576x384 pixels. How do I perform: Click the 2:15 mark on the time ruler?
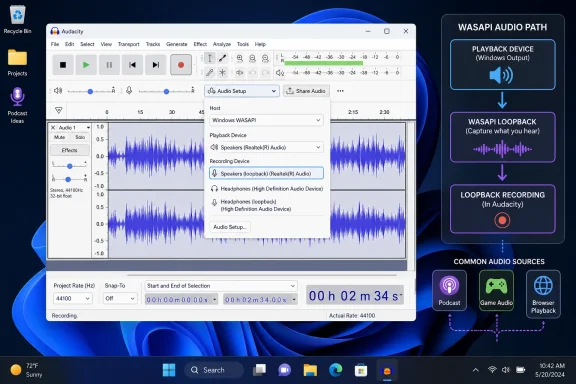tap(353, 112)
